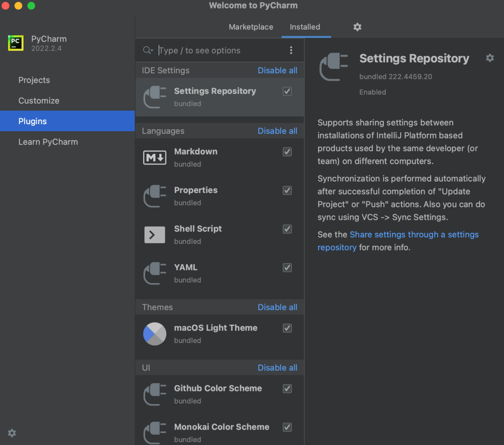The image size is (504, 445).
Task: Disable the Properties plugin checkbox
Action: pos(287,190)
